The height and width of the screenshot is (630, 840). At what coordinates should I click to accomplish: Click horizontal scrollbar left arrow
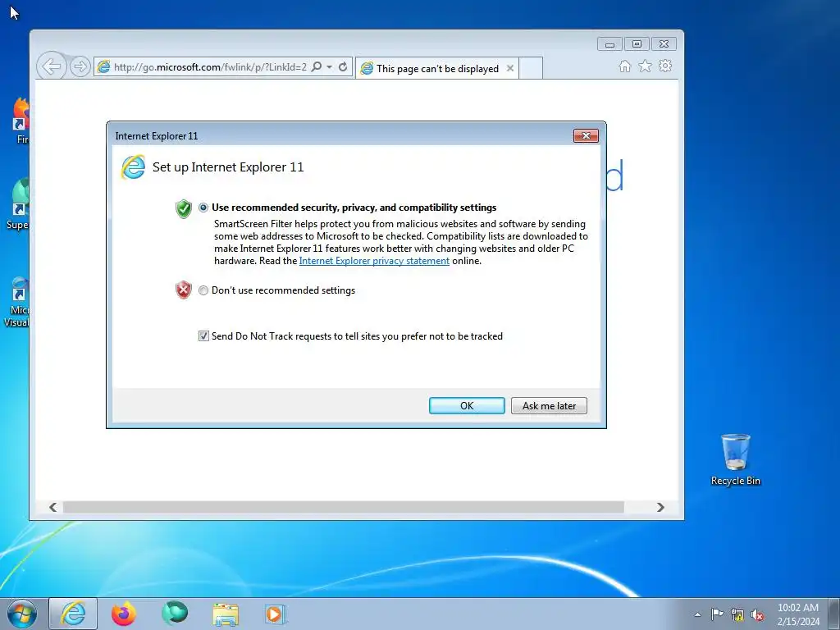tap(52, 507)
